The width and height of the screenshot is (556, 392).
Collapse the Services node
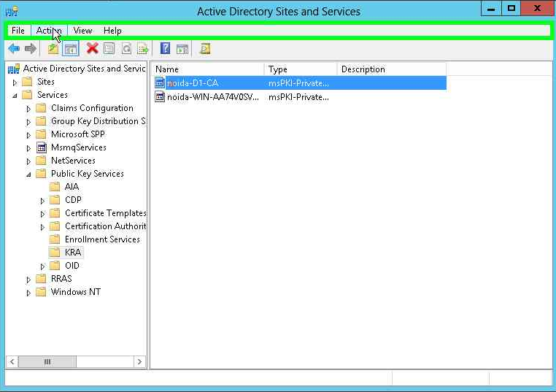[x=15, y=96]
